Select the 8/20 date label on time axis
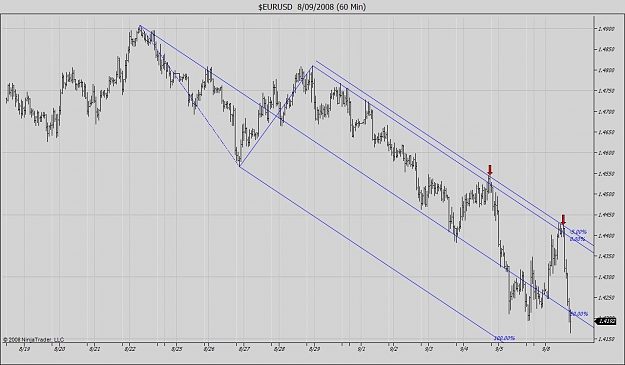 [x=59, y=349]
